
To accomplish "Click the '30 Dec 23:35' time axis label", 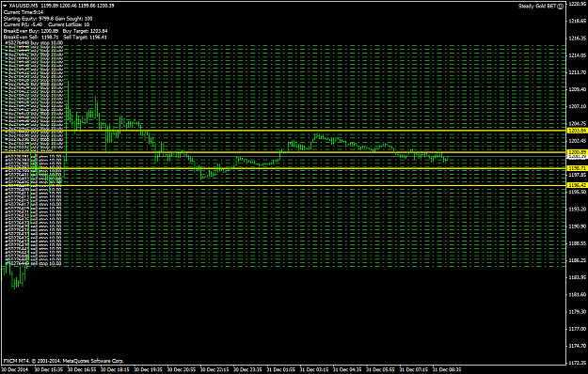I will [x=247, y=369].
